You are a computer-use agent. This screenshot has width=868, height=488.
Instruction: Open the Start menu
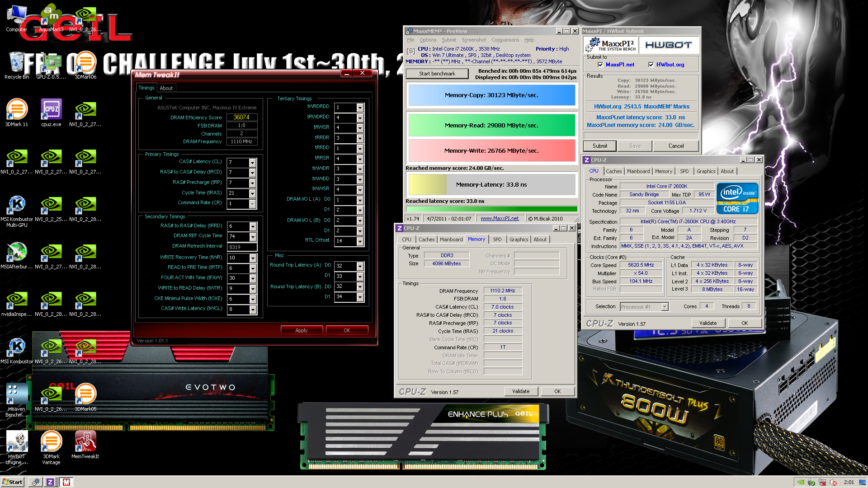click(12, 482)
